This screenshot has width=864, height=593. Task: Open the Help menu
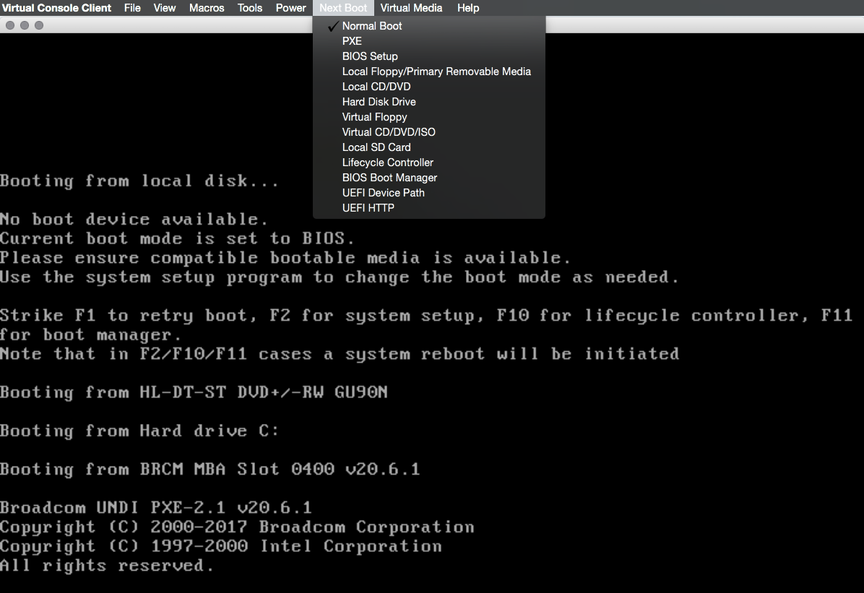point(468,8)
